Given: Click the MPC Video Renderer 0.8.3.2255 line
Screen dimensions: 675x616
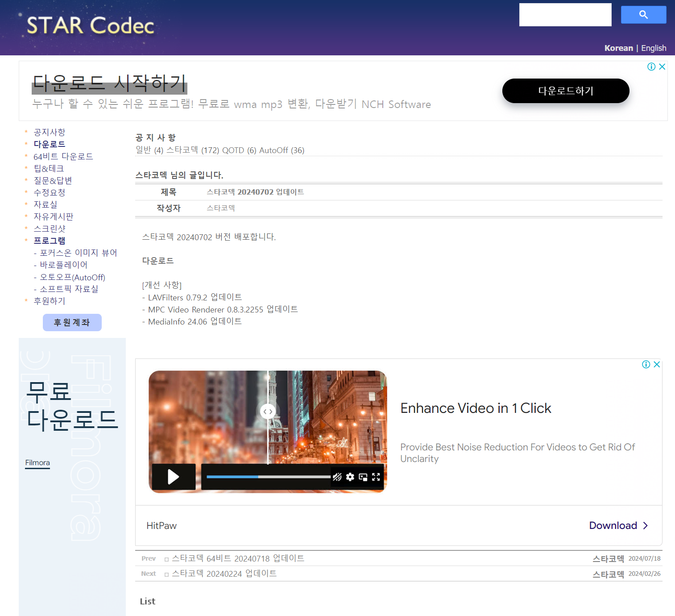Looking at the screenshot, I should pos(220,309).
